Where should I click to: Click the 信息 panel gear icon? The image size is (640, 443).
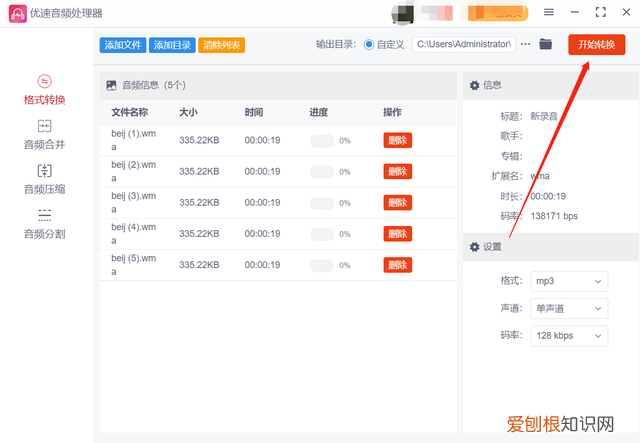(474, 85)
